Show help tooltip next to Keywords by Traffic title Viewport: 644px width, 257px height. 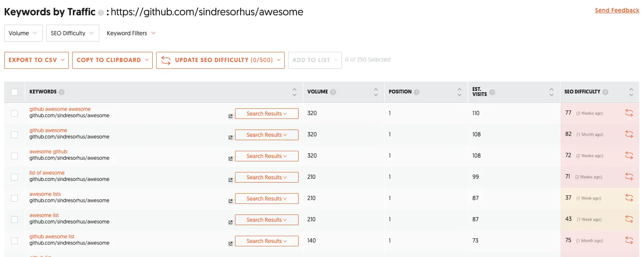pyautogui.click(x=101, y=13)
